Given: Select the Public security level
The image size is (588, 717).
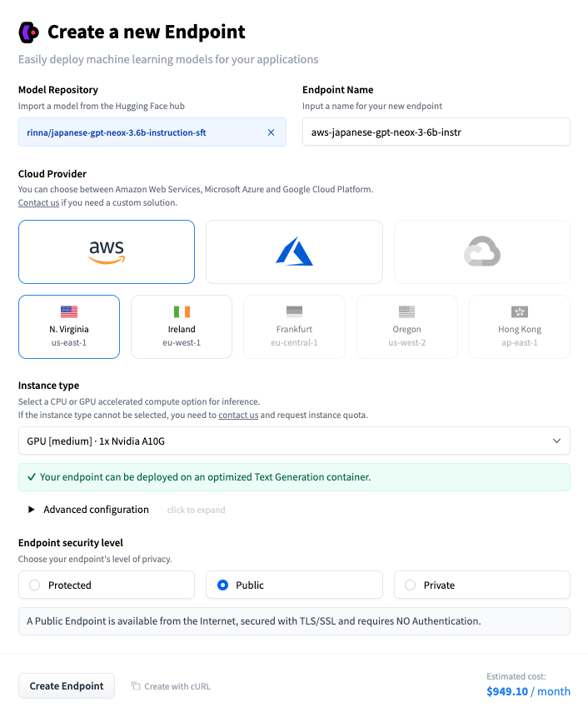Looking at the screenshot, I should tap(294, 585).
